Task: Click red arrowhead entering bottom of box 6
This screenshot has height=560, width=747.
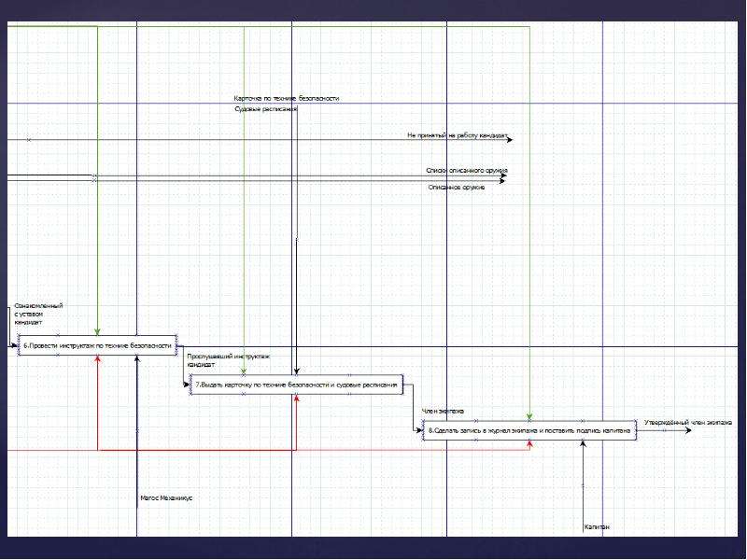Action: pos(98,359)
